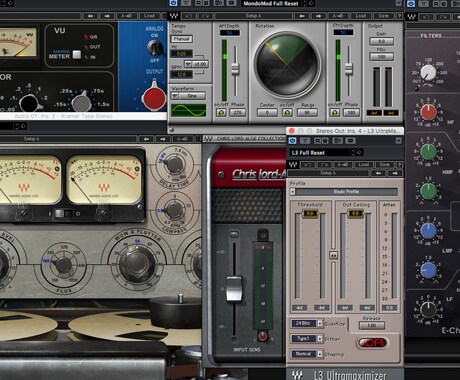Click undo arrow in L3 toolbar

click(x=308, y=165)
